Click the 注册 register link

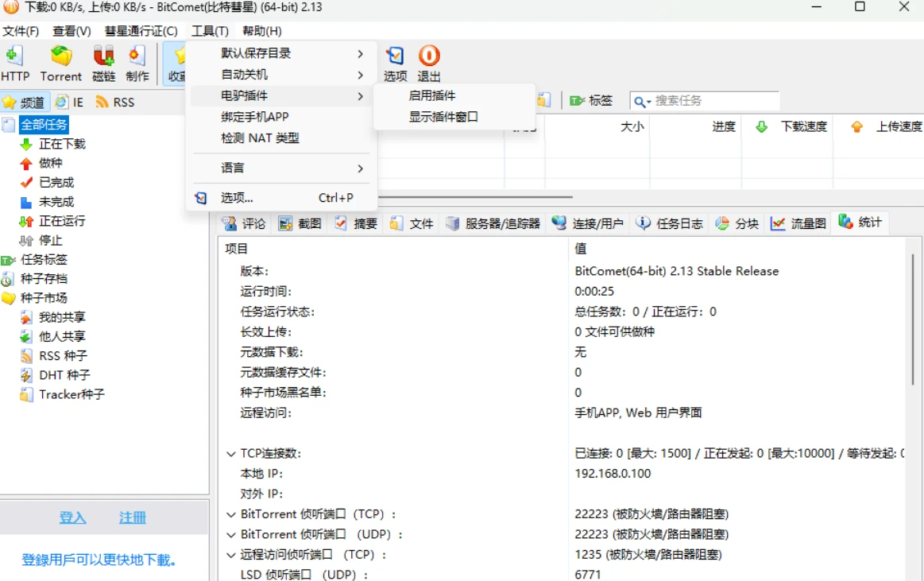pos(133,518)
